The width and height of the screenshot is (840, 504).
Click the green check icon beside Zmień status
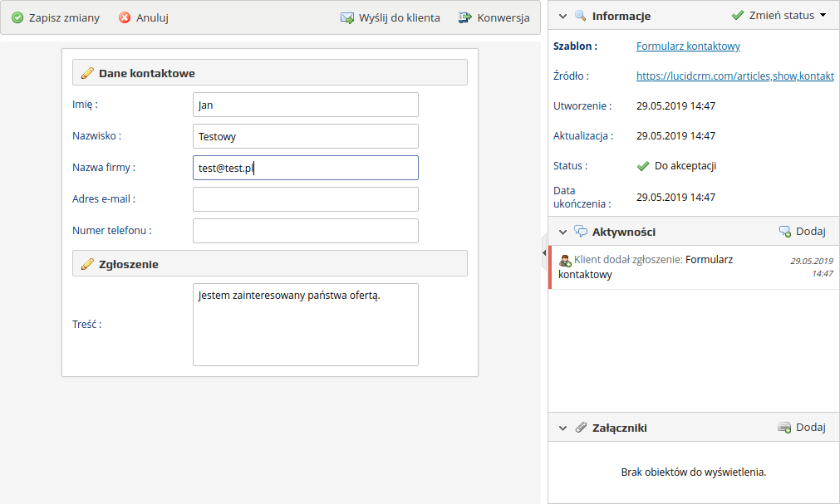click(738, 16)
